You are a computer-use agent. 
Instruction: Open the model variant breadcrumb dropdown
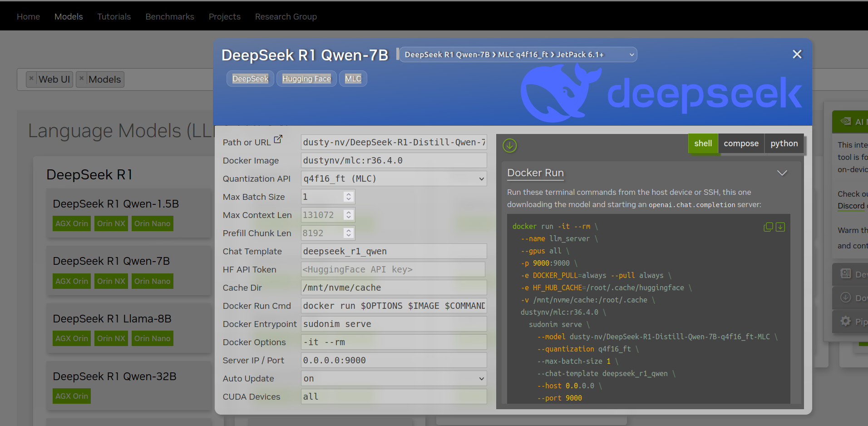[x=518, y=54]
